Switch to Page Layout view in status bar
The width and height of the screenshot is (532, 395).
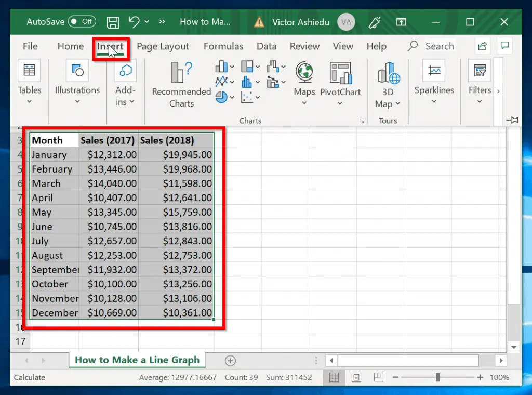[356, 377]
